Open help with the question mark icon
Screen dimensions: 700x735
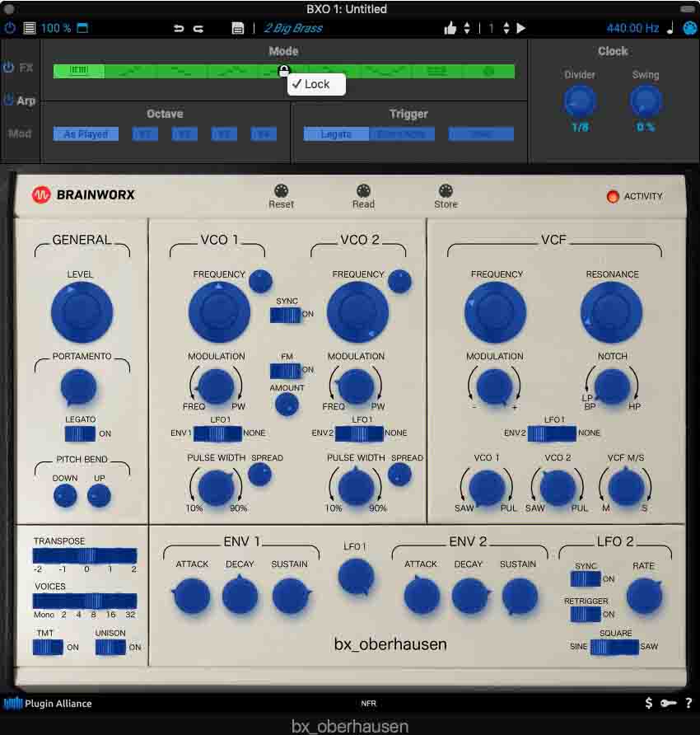(x=688, y=703)
